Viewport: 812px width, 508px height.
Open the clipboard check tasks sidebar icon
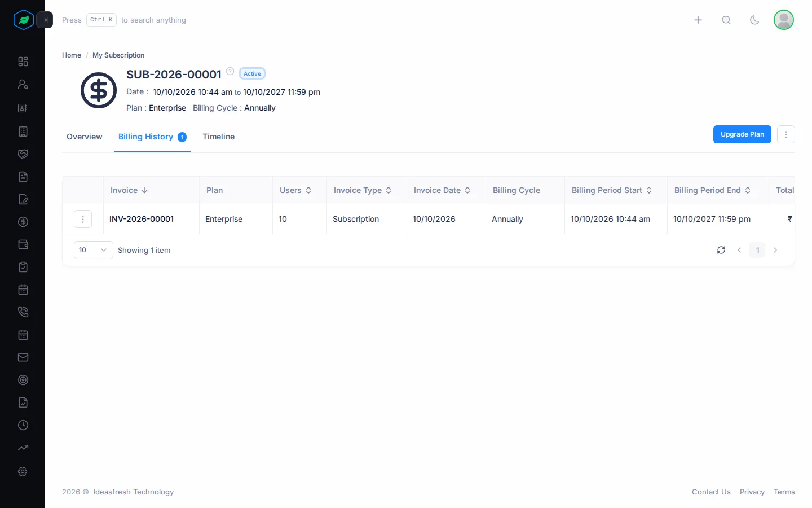pyautogui.click(x=23, y=267)
